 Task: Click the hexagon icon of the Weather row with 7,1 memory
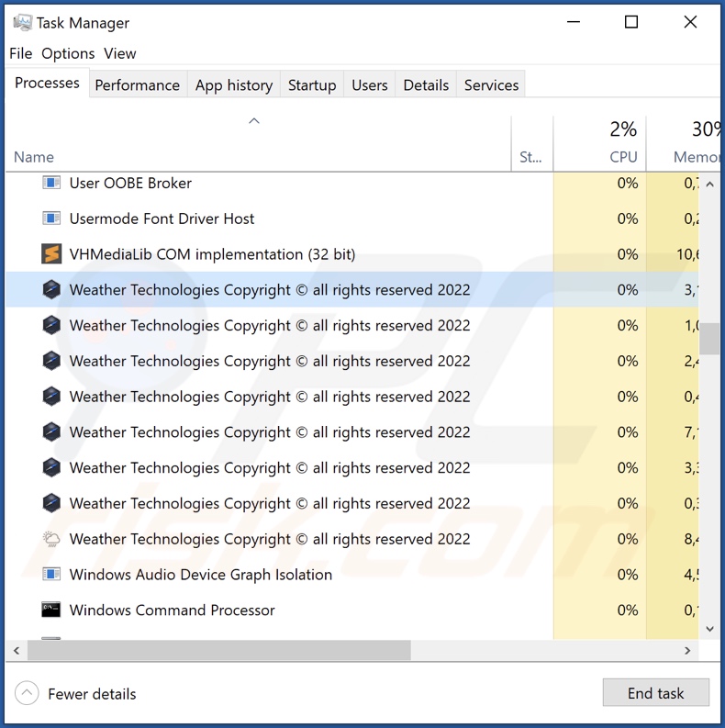(x=51, y=432)
